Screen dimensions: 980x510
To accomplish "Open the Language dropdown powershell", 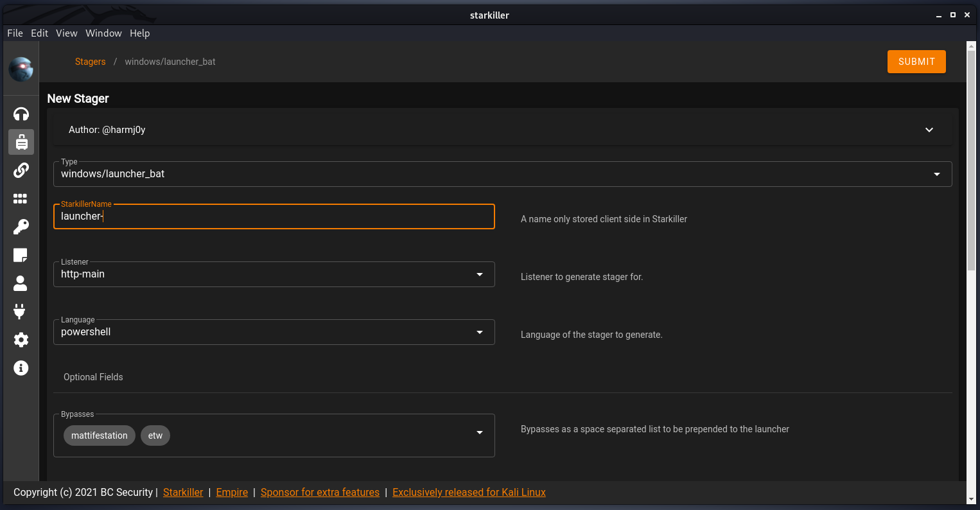I will pyautogui.click(x=274, y=332).
